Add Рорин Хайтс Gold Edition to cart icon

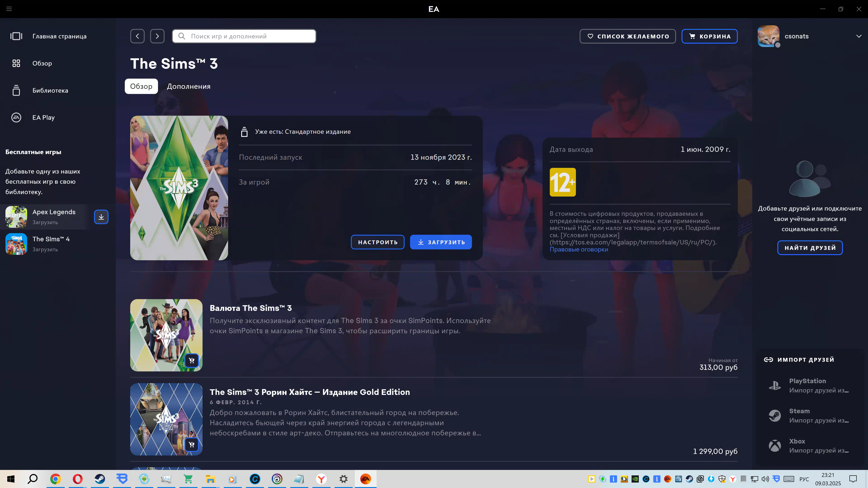192,445
